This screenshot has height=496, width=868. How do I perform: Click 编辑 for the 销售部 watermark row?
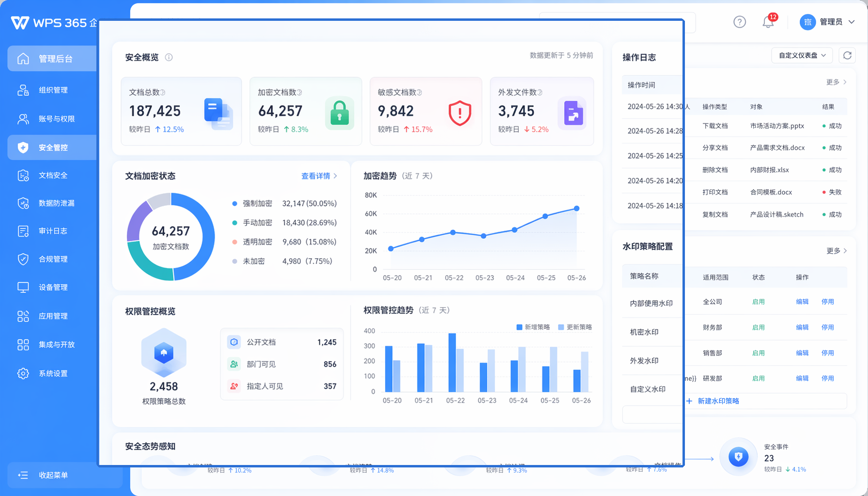[x=802, y=353]
